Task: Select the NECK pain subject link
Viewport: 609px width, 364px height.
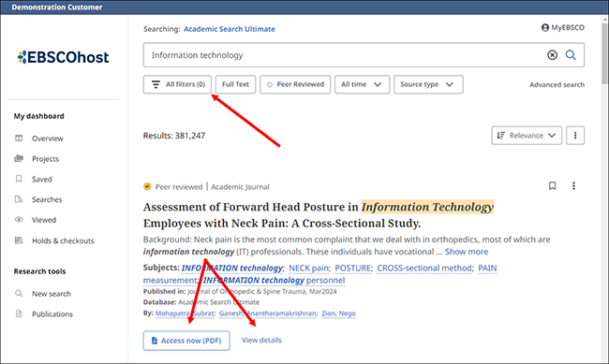Action: tap(309, 269)
